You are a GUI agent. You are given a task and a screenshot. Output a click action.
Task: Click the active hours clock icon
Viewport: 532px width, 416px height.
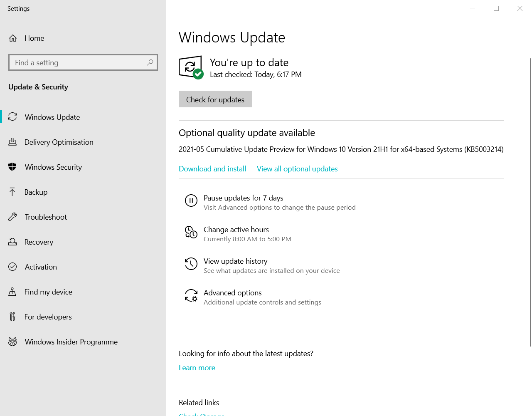(191, 232)
